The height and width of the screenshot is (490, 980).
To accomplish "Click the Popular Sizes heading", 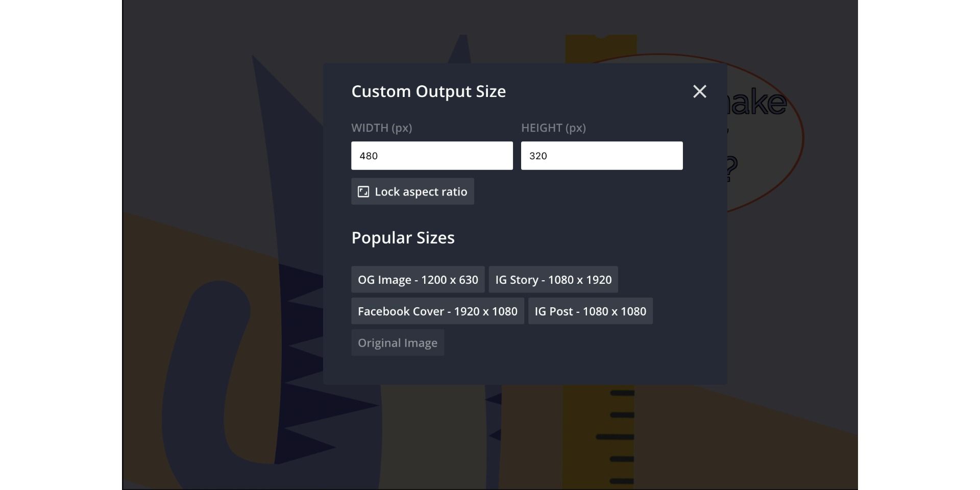I will [x=403, y=238].
